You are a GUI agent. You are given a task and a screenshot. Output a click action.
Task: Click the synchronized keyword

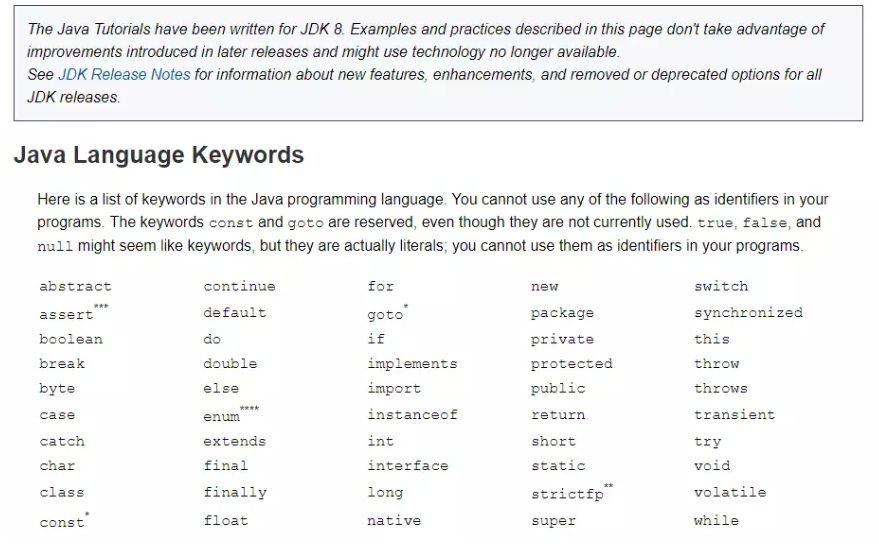point(748,313)
